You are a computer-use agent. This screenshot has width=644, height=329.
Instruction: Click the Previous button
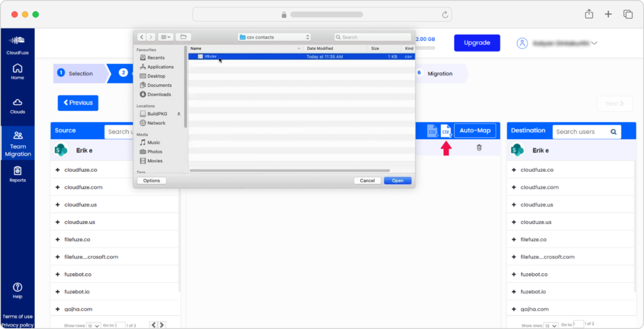click(78, 103)
